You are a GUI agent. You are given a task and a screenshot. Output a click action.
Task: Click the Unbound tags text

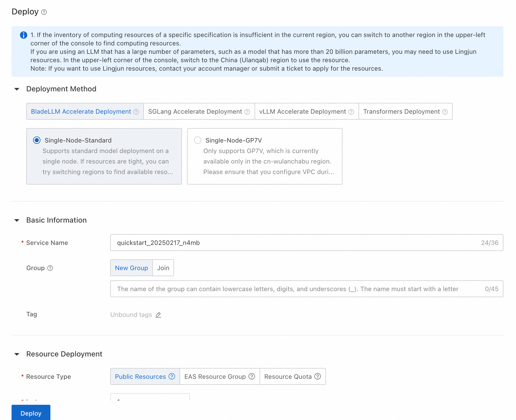click(x=131, y=315)
